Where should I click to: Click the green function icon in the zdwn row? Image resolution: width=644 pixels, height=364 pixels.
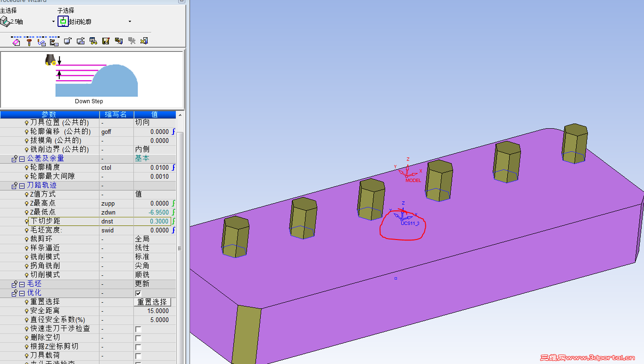click(173, 212)
